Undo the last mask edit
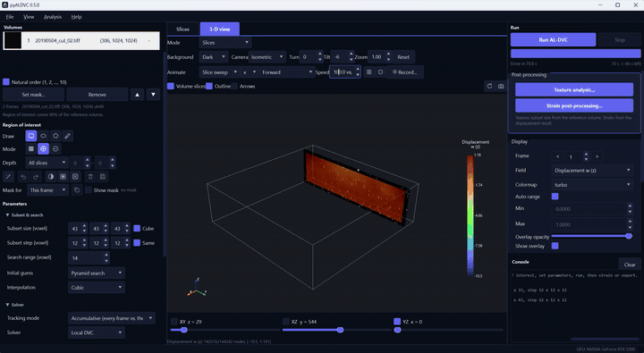 (x=23, y=177)
